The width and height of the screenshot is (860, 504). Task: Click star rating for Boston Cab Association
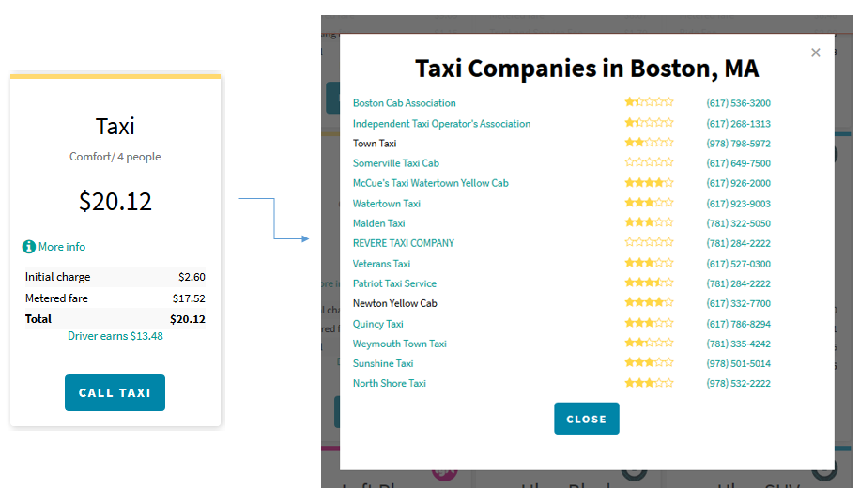[x=649, y=103]
